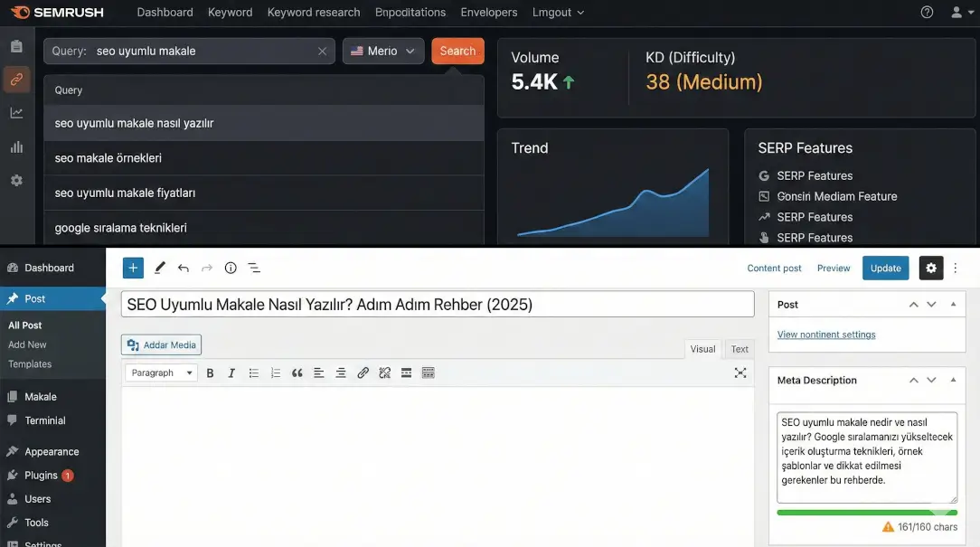Select the Link Building icon in Semrush sidebar
This screenshot has height=547, width=980.
point(16,79)
